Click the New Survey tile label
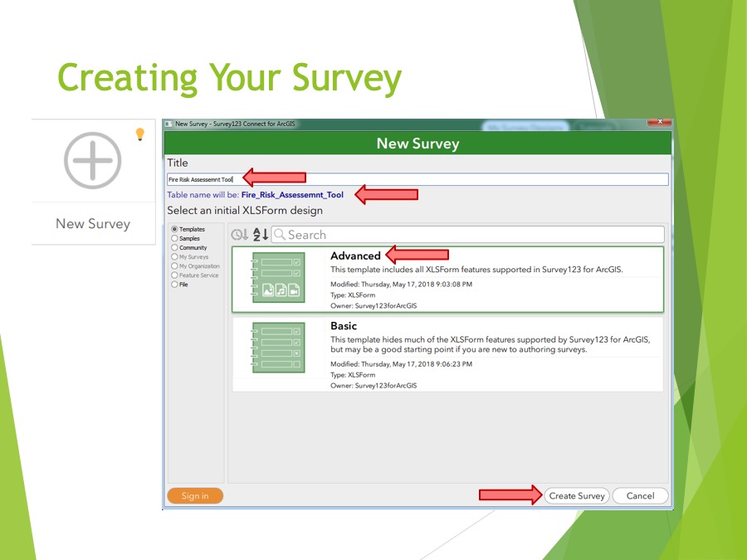Screen dimensions: 747x560 click(93, 224)
